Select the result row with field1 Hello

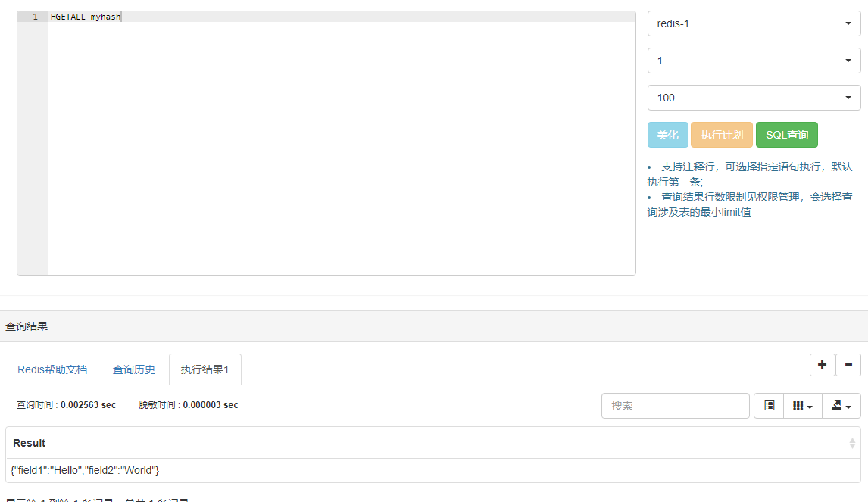pyautogui.click(x=433, y=470)
